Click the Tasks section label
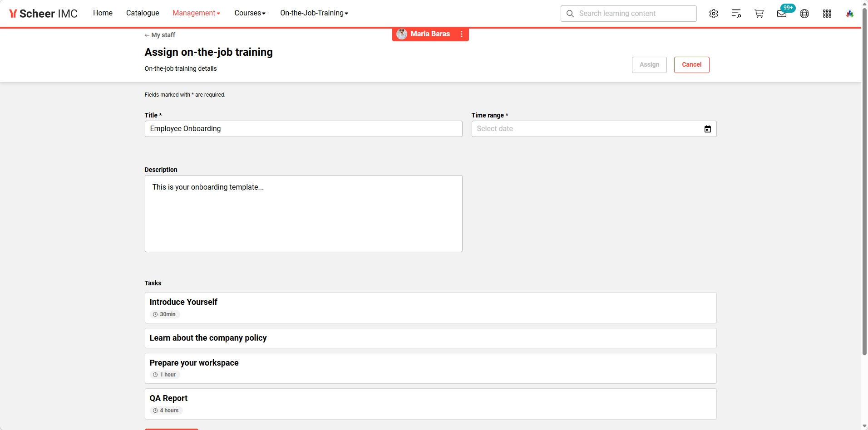The image size is (868, 430). 153,283
